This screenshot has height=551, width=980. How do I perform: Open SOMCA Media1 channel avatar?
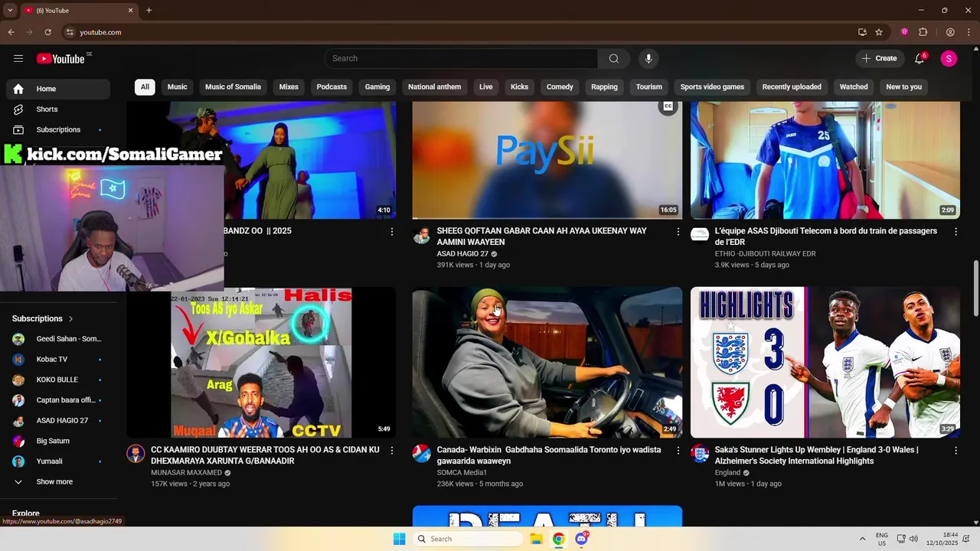coord(421,454)
